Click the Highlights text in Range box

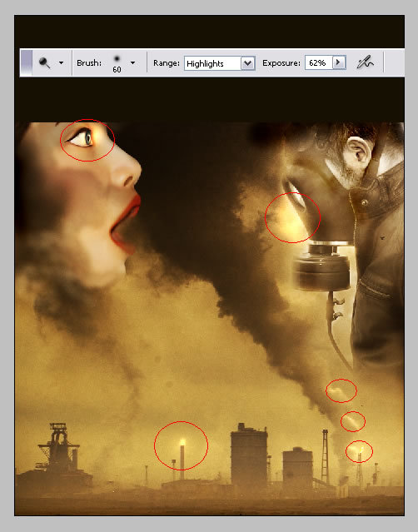[205, 63]
